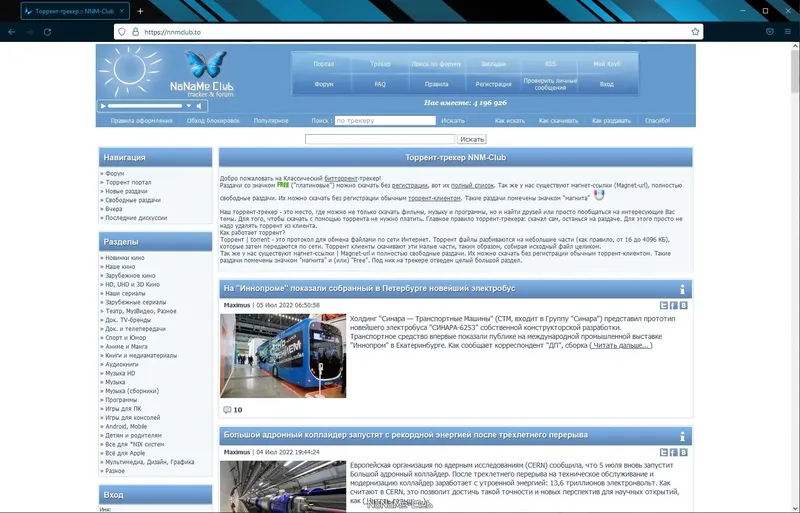The height and width of the screenshot is (513, 800).
Task: Open the browser hamburger menu
Action: 788,32
